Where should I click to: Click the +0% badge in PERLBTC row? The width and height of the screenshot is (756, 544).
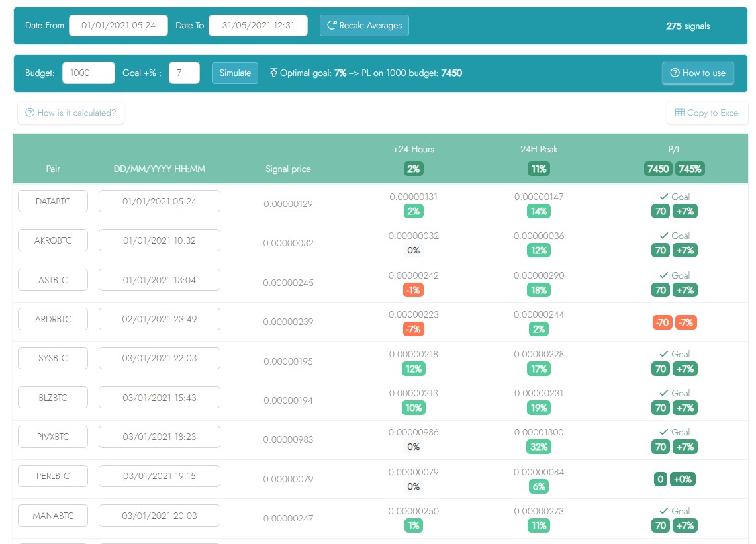[x=683, y=479]
